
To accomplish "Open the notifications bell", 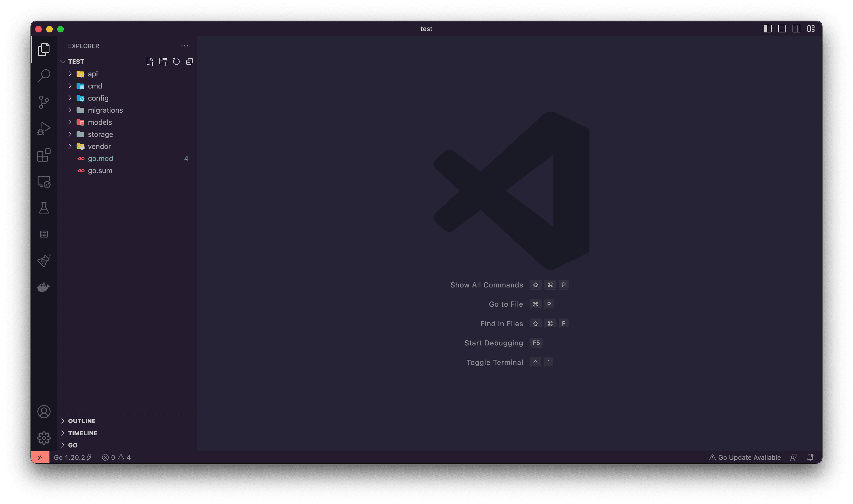I will (810, 457).
